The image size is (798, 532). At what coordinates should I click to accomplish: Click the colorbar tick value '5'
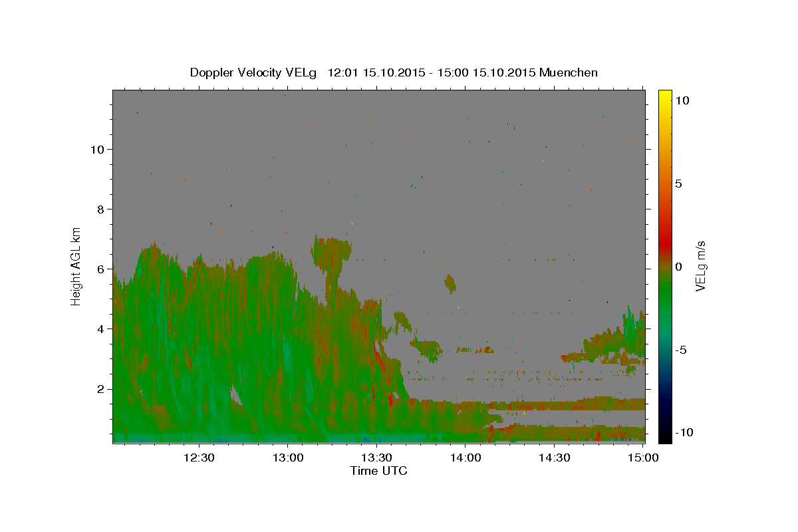coord(678,184)
